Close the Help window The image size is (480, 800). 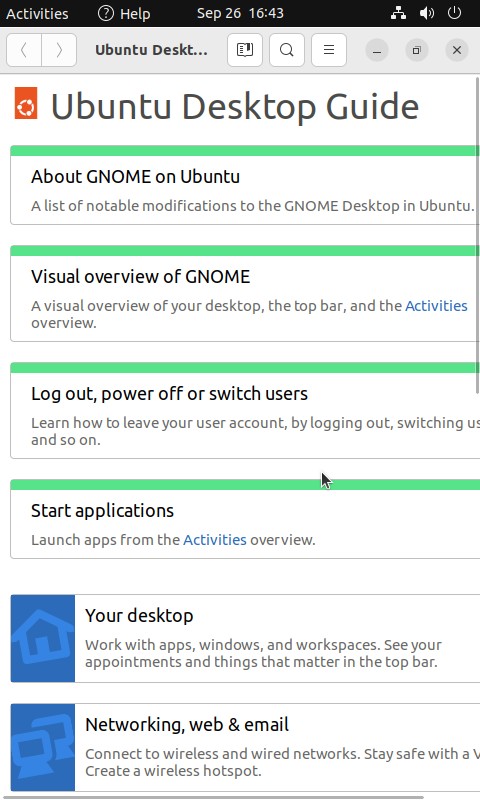coord(457,50)
